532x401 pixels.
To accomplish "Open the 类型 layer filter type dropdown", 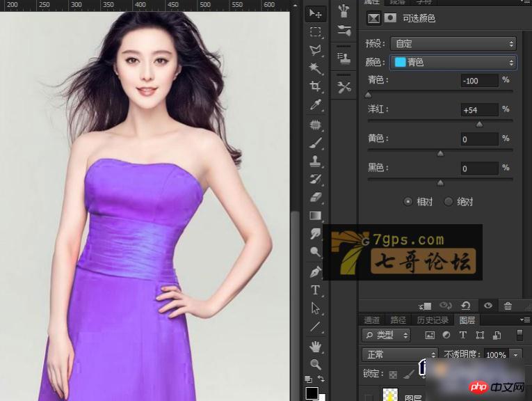I will [x=386, y=335].
